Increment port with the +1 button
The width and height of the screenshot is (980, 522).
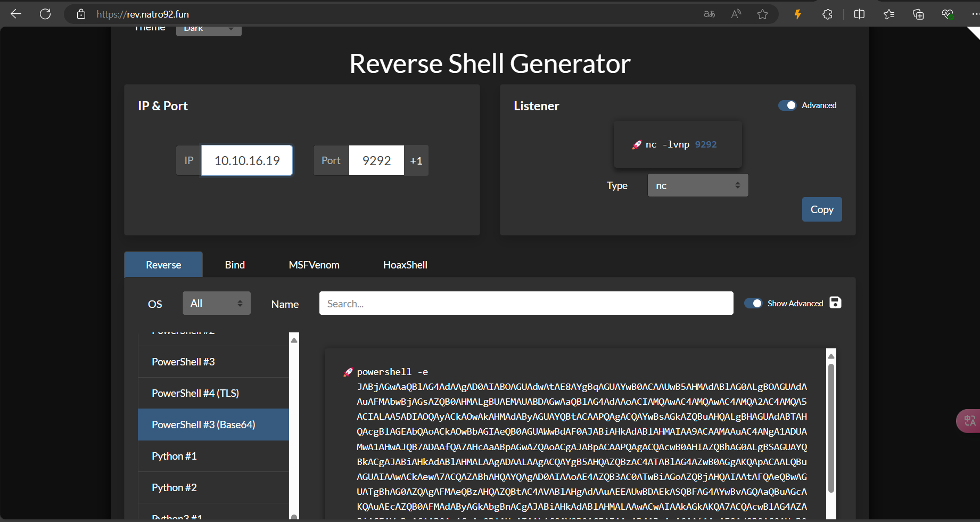click(x=416, y=160)
